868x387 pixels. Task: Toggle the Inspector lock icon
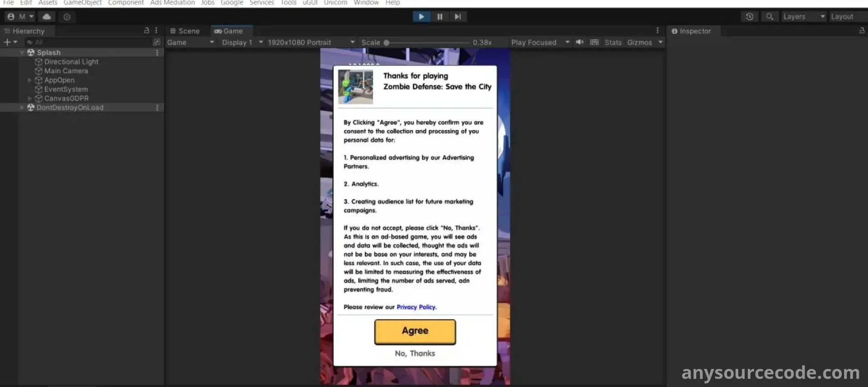(862, 31)
